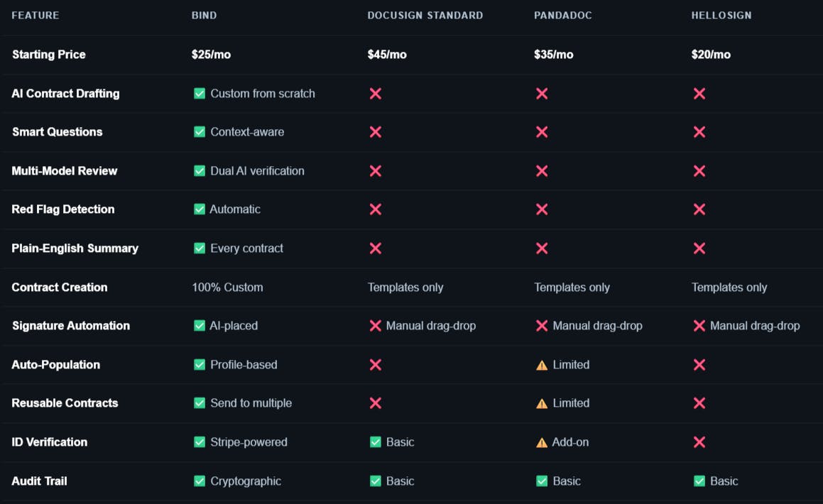The image size is (823, 504).
Task: Click the red X for PandaDoc Red Flag Detection
Action: [x=542, y=209]
